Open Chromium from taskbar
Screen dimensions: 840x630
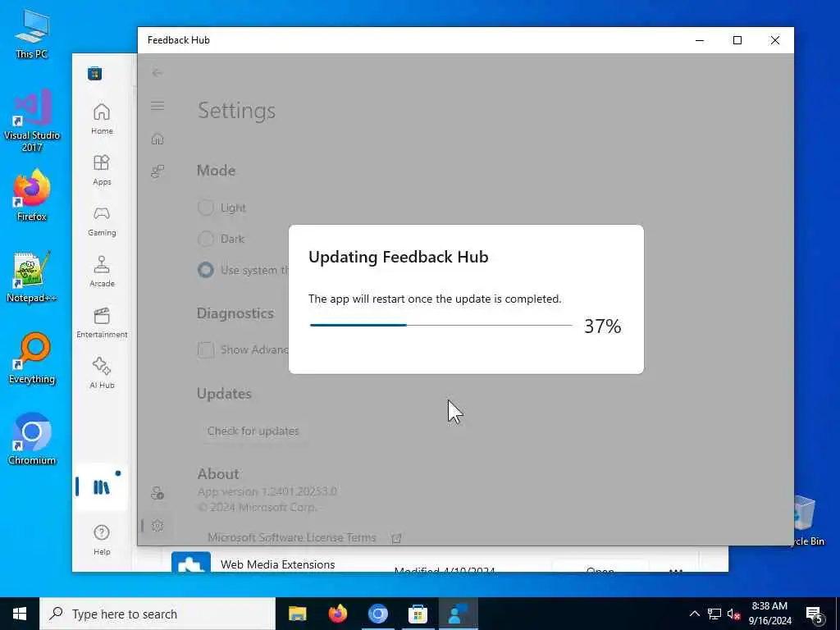(377, 614)
